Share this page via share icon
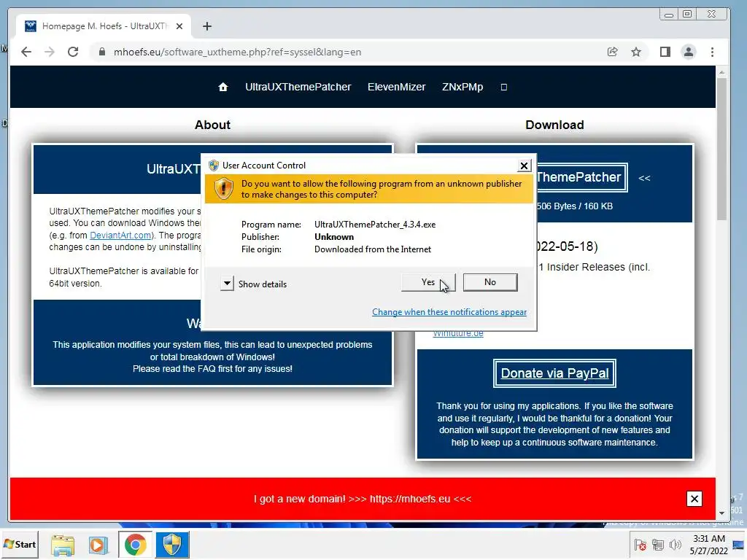Viewport: 747px width, 560px height. point(613,52)
